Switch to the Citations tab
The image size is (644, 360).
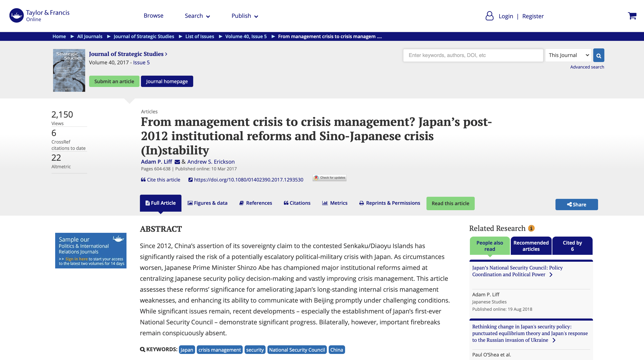(x=297, y=203)
